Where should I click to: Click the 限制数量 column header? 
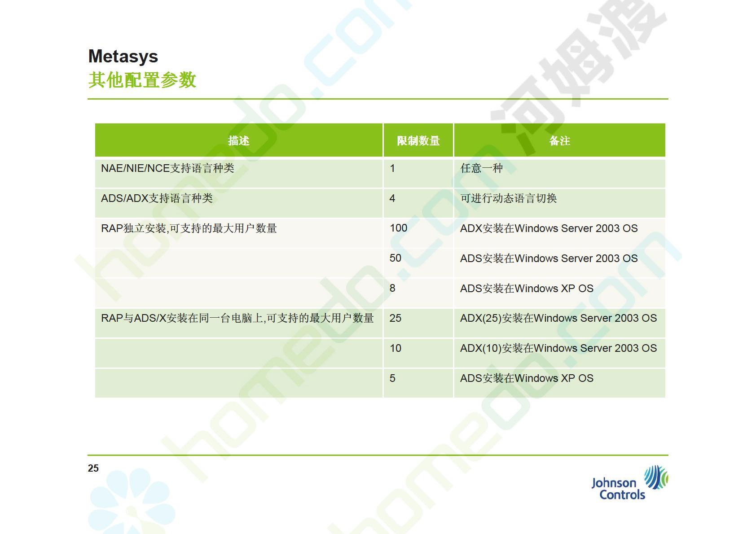point(418,140)
